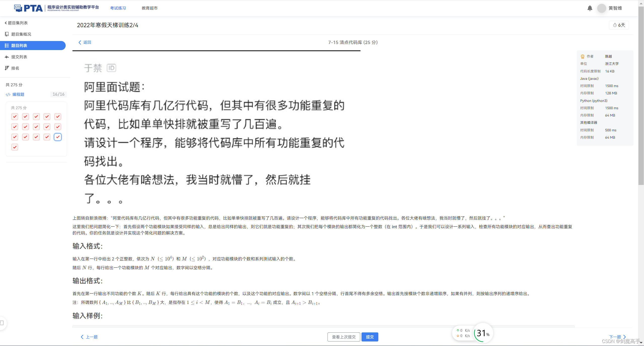Image resolution: width=644 pixels, height=346 pixels.
Task: Toggle the last problem checkbox in row four
Action: [15, 147]
